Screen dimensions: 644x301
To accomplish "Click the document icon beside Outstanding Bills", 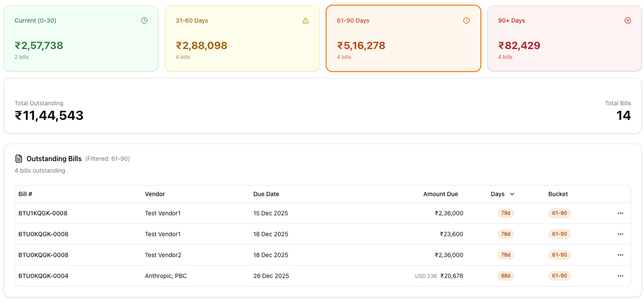I will (x=19, y=159).
